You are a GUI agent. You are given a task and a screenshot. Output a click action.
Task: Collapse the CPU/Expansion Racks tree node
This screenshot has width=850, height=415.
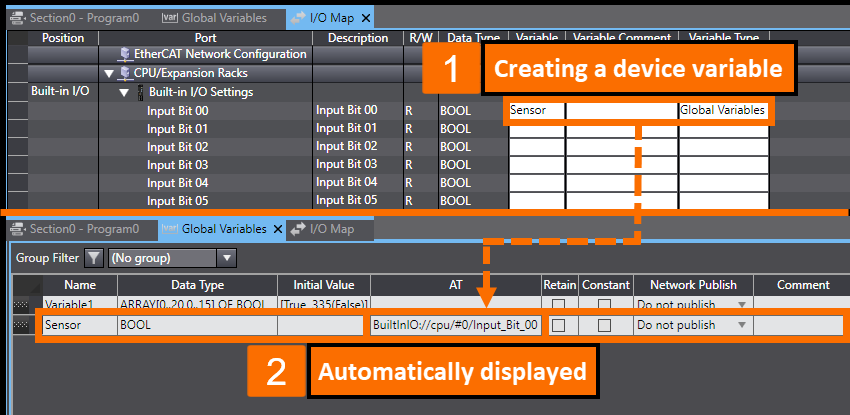(x=109, y=73)
